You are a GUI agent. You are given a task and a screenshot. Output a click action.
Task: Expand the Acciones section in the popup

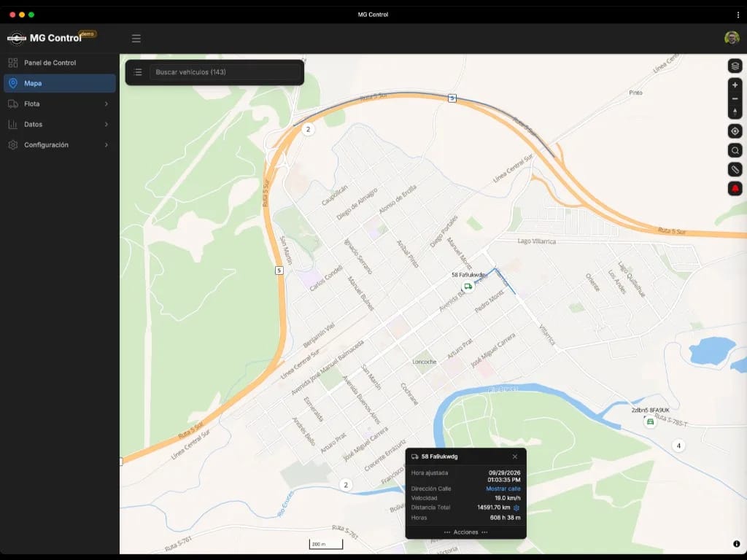465,532
